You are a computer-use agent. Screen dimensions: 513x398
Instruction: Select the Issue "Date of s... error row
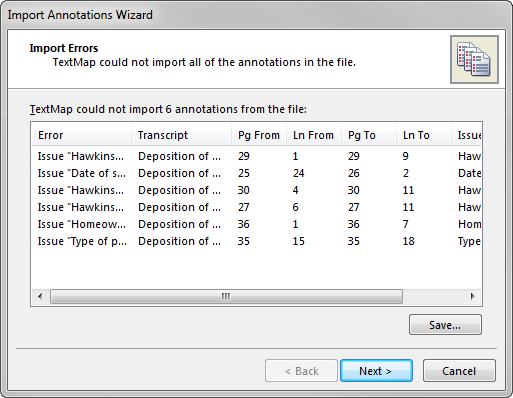tap(256, 173)
